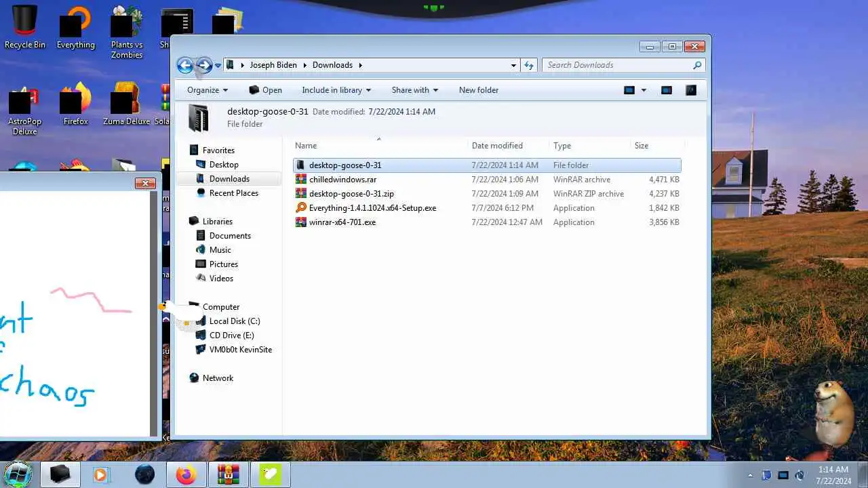Expand the address bar history dropdown
This screenshot has width=868, height=488.
click(513, 65)
